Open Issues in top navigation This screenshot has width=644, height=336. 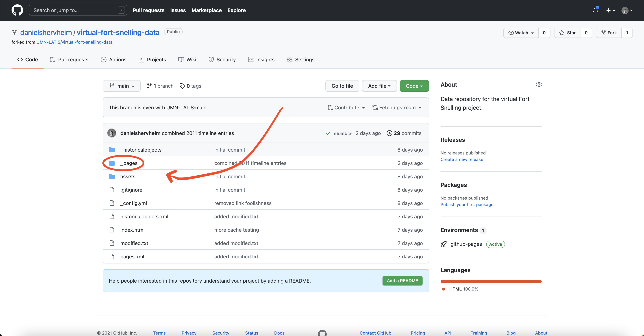178,10
